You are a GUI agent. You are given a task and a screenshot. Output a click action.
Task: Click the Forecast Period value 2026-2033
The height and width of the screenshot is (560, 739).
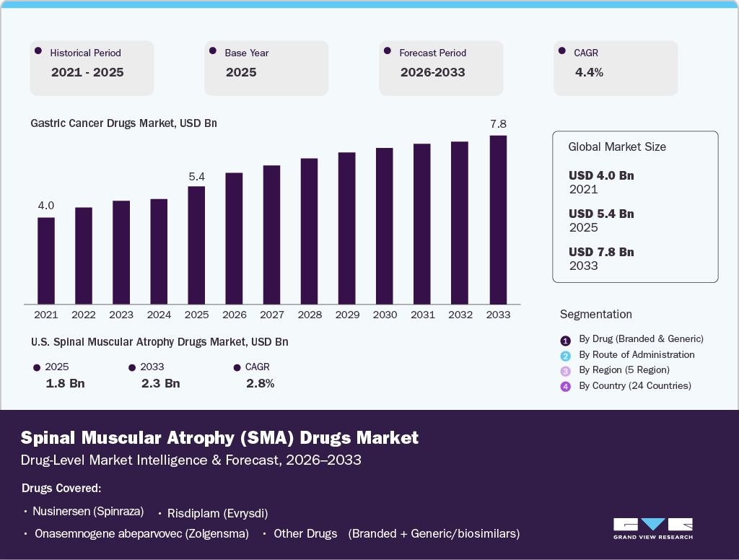tap(433, 72)
